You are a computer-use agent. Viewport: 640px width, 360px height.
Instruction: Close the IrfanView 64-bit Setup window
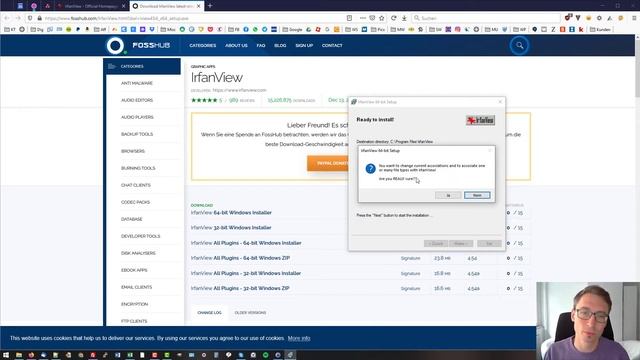[x=500, y=102]
